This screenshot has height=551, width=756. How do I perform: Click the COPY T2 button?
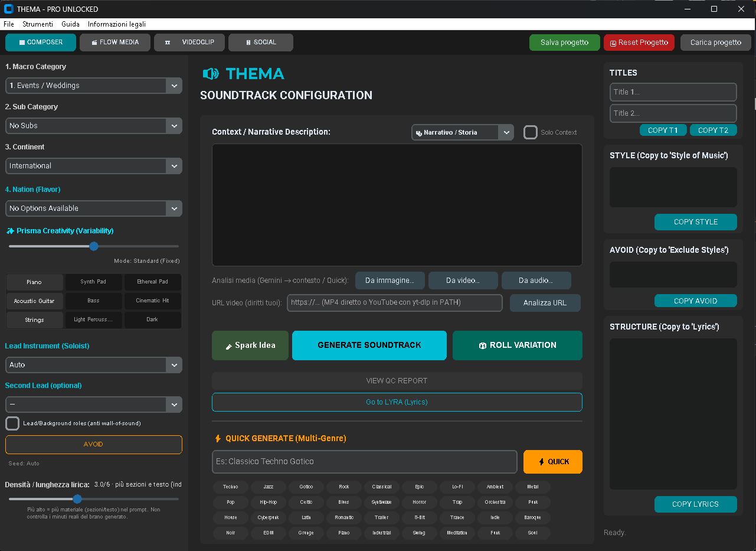point(714,131)
